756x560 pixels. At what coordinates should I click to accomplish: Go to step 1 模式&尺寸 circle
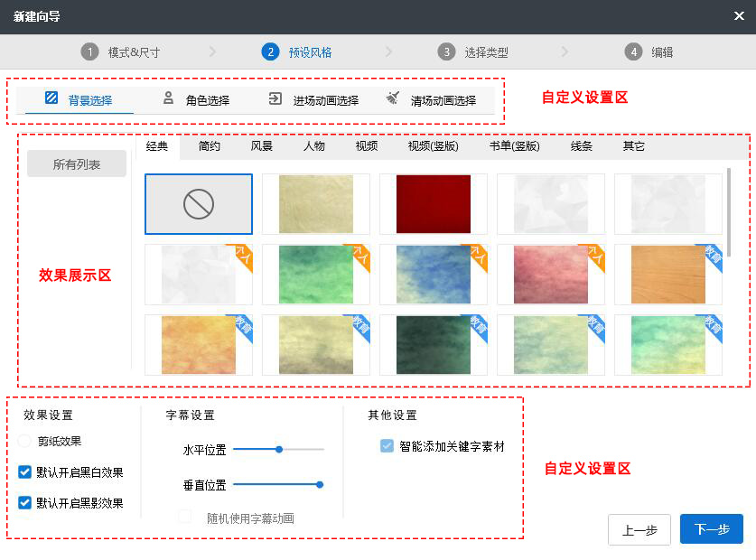pos(89,51)
